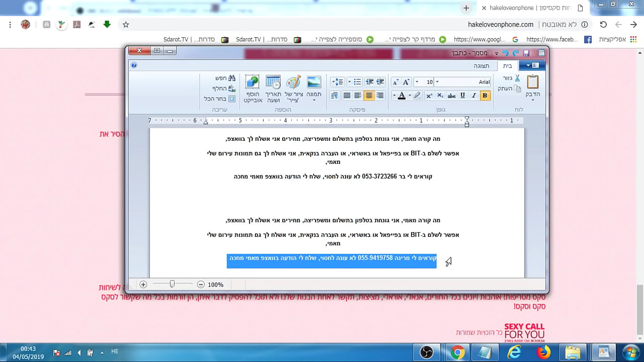The image size is (644, 362).
Task: Toggle Bold formatting in WordPad
Action: tap(485, 96)
